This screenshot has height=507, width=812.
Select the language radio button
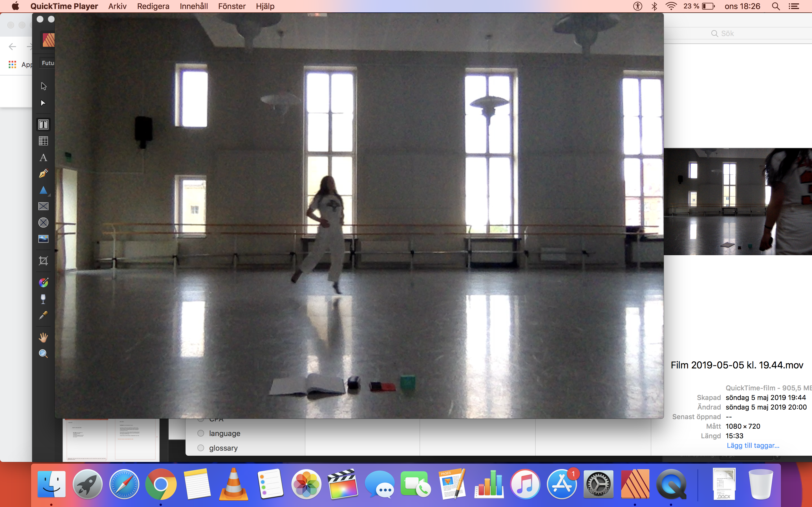coord(201,433)
